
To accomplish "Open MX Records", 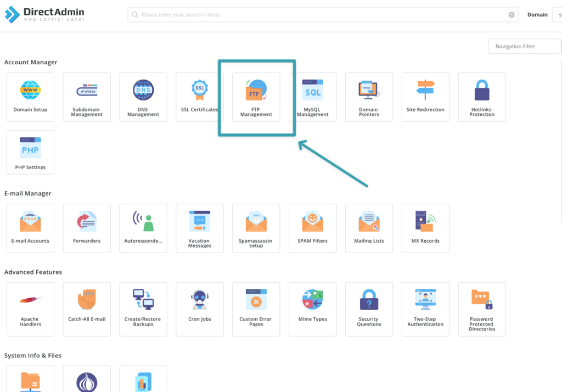I will pyautogui.click(x=425, y=228).
